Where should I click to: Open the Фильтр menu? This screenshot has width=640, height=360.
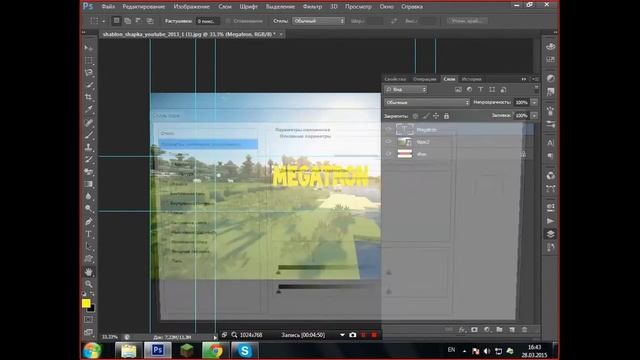point(312,7)
